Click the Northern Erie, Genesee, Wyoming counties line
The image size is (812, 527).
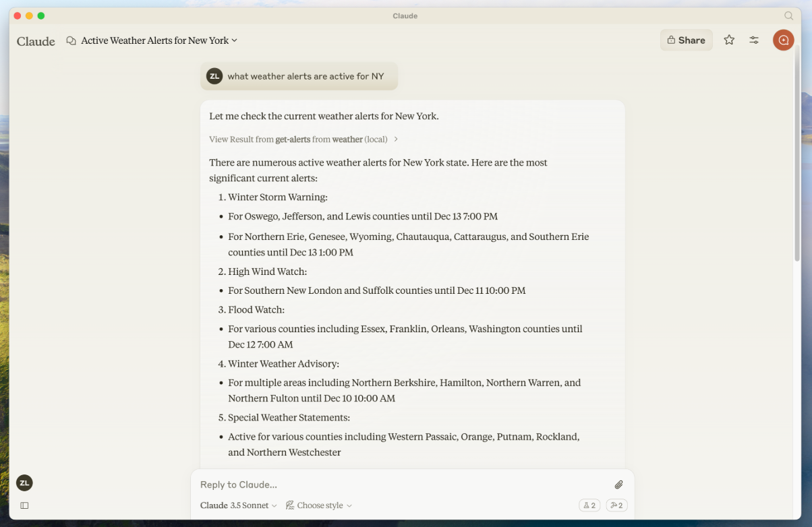(x=408, y=245)
